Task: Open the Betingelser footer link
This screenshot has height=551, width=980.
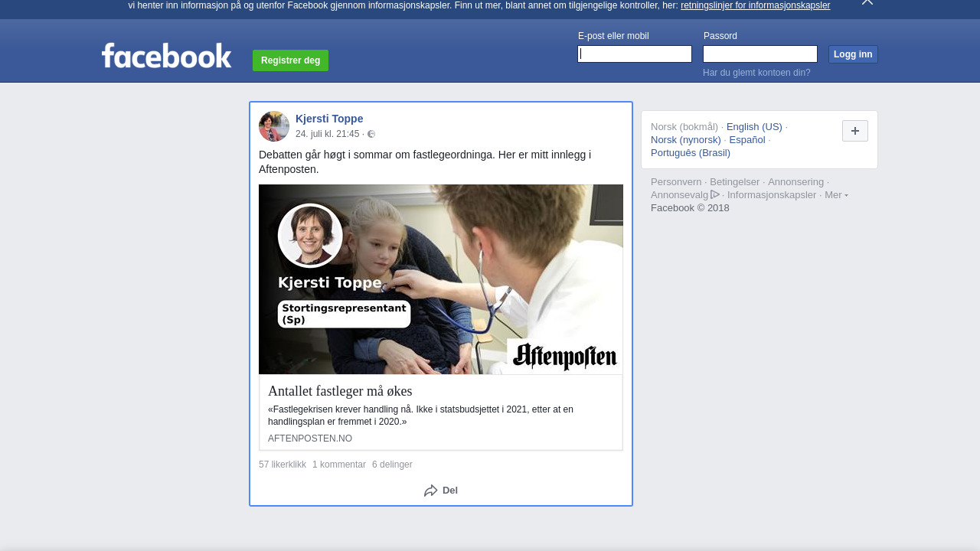Action: tap(734, 182)
